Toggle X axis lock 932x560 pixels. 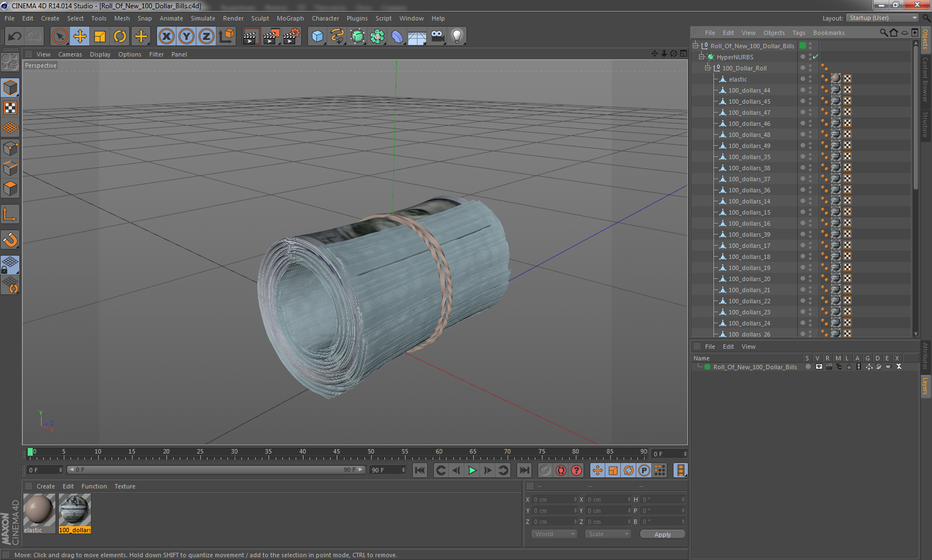coord(166,37)
